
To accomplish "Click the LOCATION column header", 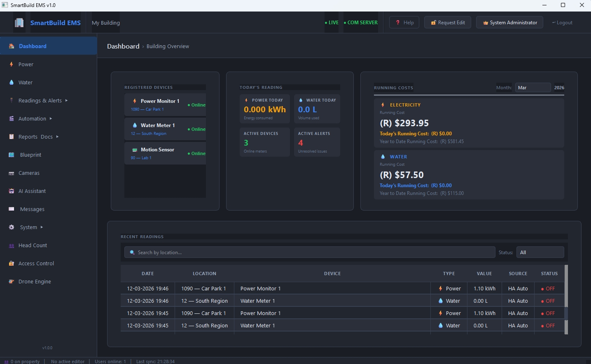I will coord(204,274).
